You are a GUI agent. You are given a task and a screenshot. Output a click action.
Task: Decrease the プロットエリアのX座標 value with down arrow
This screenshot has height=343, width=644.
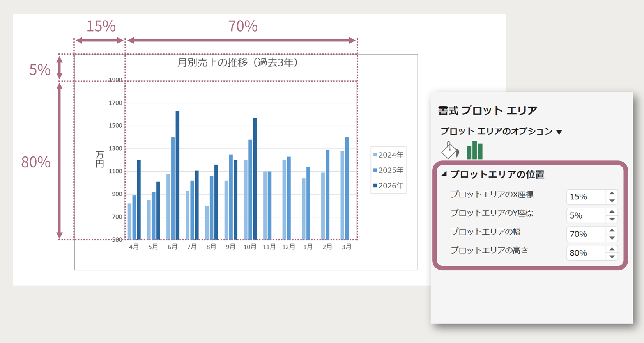(x=612, y=201)
